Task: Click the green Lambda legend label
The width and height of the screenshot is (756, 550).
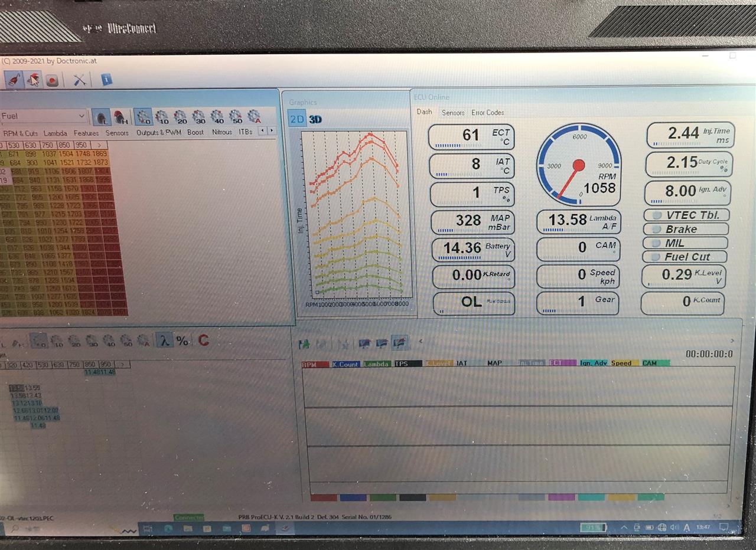Action: (377, 364)
